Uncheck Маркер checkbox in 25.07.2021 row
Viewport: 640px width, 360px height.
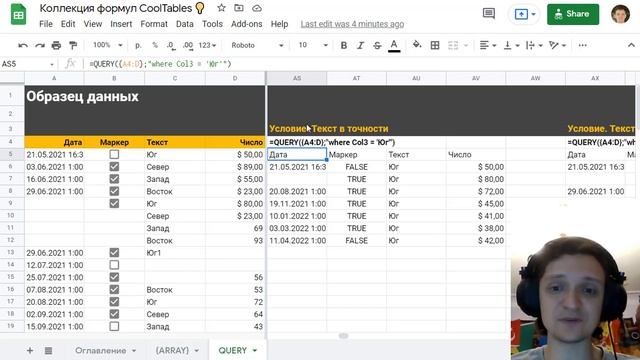coord(114,277)
